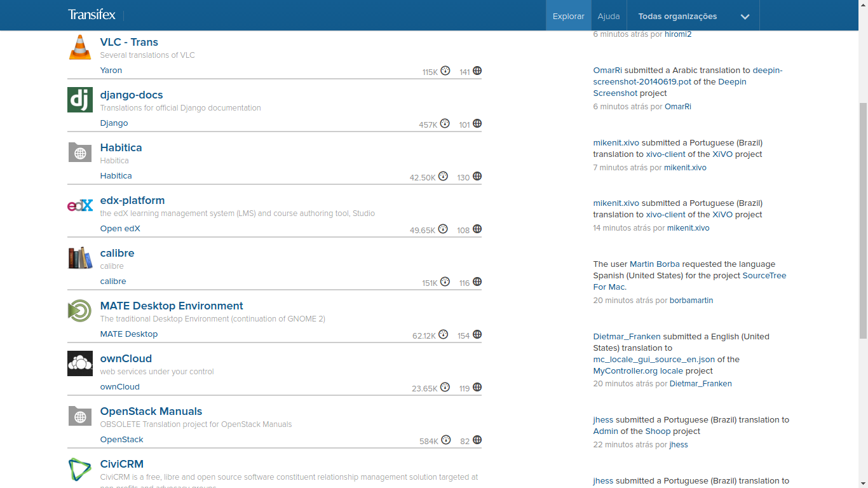Screen dimensions: 868x488
Task: Click the django-docs project logo
Action: (x=80, y=100)
